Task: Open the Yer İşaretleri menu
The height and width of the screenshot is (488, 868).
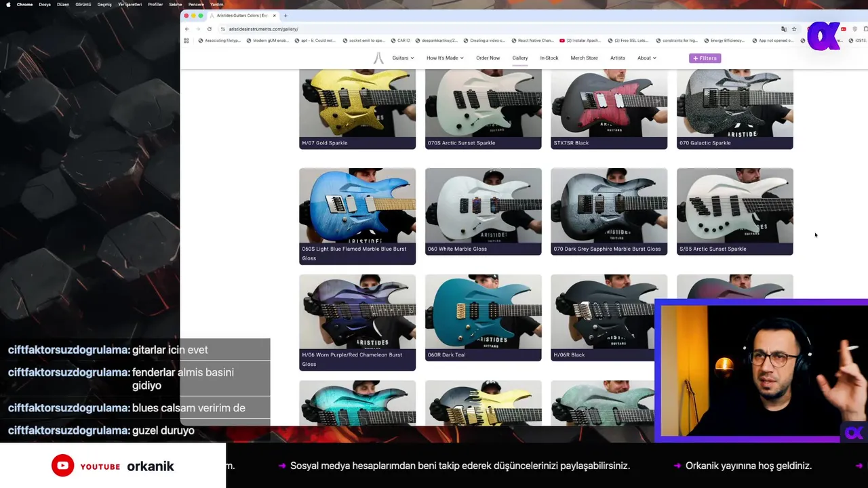Action: 130,4
